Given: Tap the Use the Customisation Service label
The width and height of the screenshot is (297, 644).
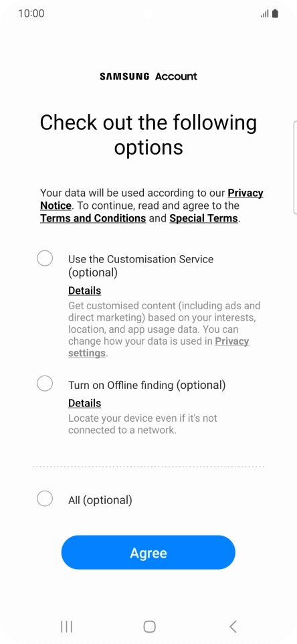Looking at the screenshot, I should [x=140, y=266].
